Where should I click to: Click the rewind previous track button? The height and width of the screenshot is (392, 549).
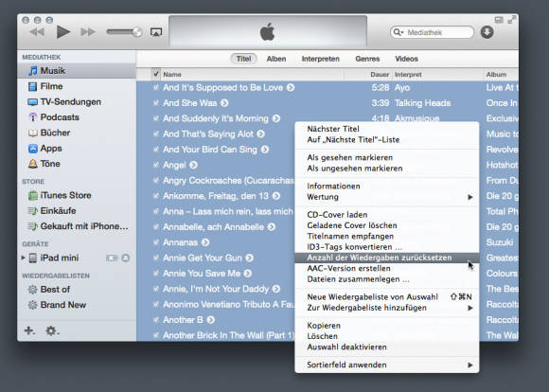pyautogui.click(x=37, y=32)
